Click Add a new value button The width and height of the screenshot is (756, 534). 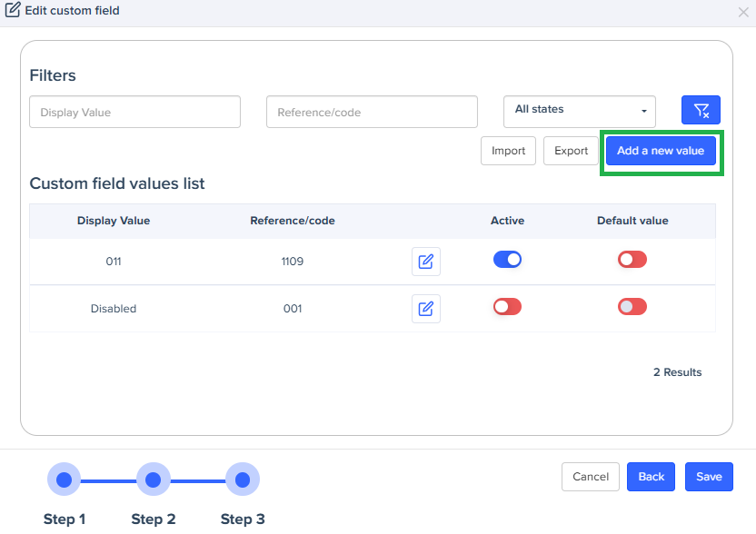point(661,151)
